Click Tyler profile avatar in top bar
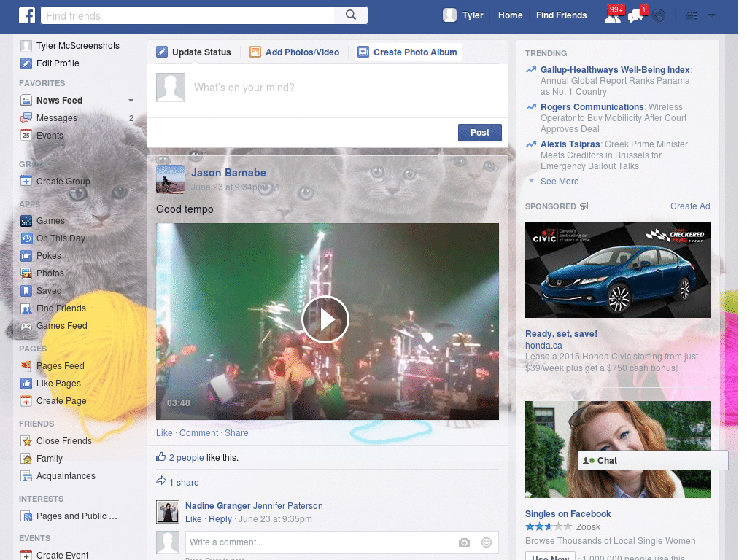 pos(449,15)
